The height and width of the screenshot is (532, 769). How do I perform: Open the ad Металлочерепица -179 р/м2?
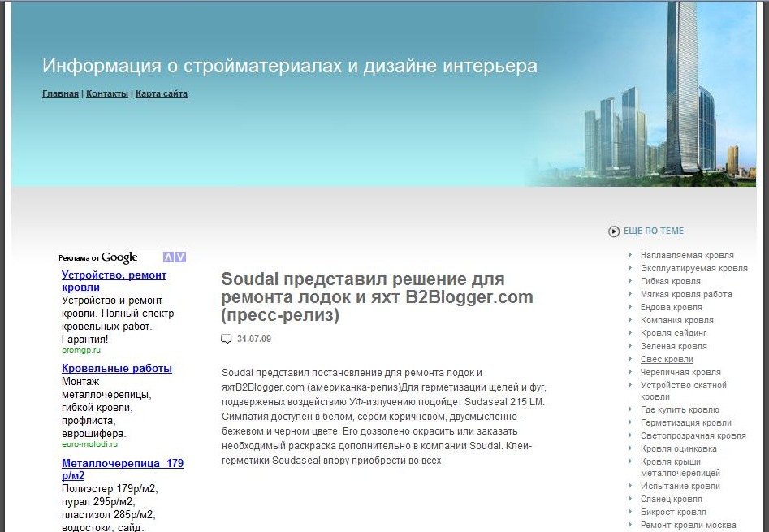[123, 469]
